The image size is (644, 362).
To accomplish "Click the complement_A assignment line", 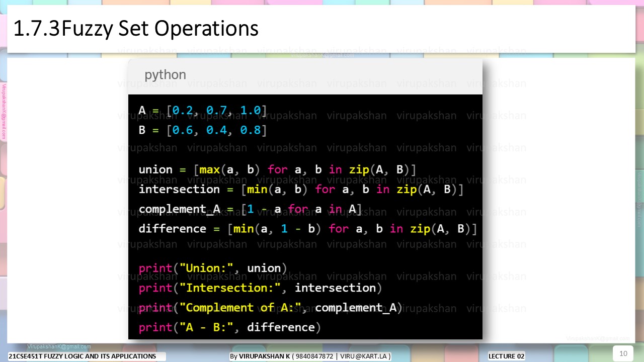I will coord(250,209).
